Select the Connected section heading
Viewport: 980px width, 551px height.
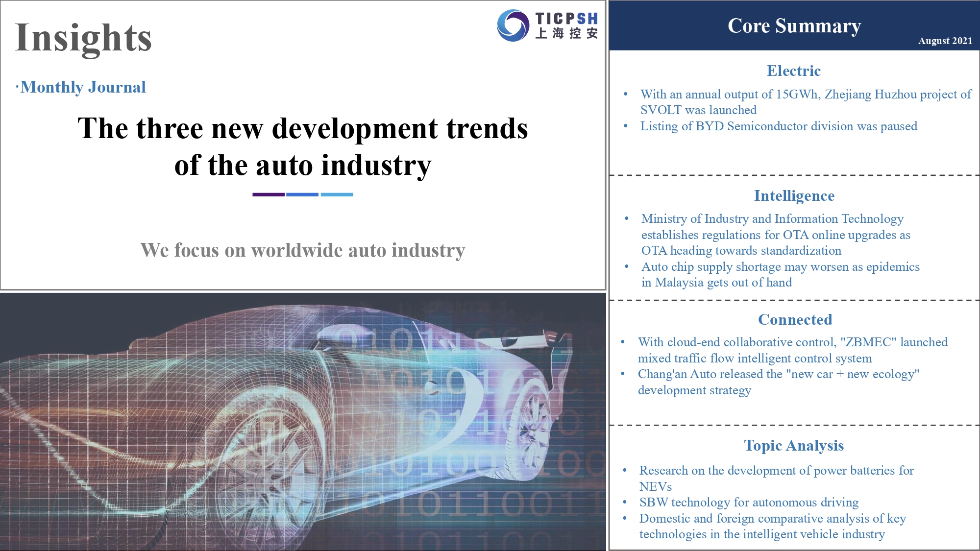[x=795, y=319]
